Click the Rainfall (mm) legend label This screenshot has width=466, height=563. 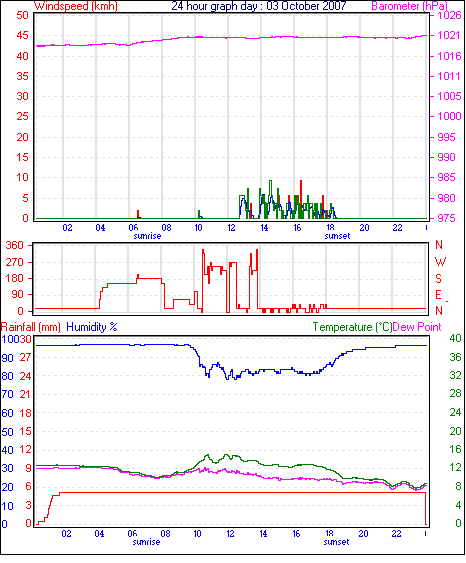[x=31, y=327]
